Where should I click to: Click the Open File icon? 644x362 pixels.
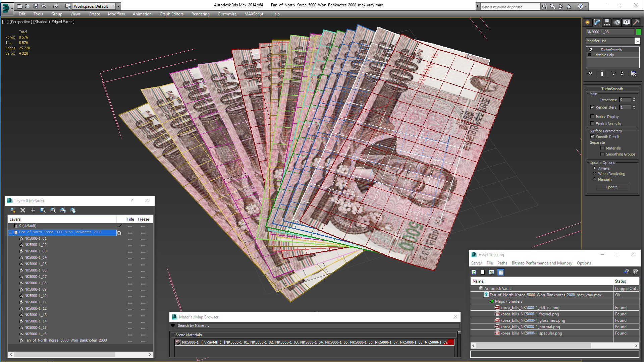(28, 6)
